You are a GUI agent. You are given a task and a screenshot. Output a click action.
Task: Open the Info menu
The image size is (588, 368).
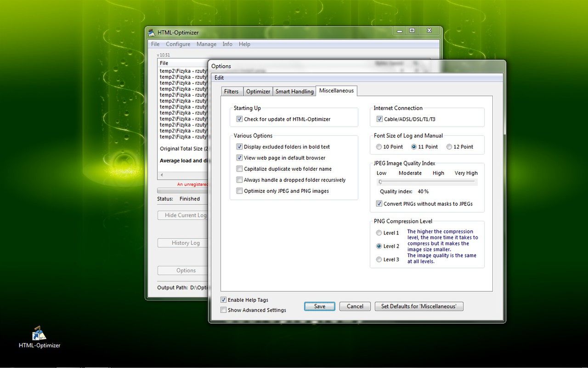pos(227,44)
